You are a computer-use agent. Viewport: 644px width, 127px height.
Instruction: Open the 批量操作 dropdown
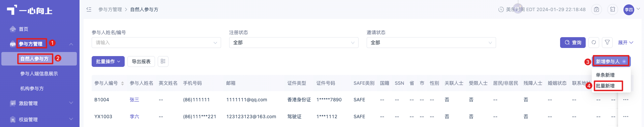pos(108,61)
